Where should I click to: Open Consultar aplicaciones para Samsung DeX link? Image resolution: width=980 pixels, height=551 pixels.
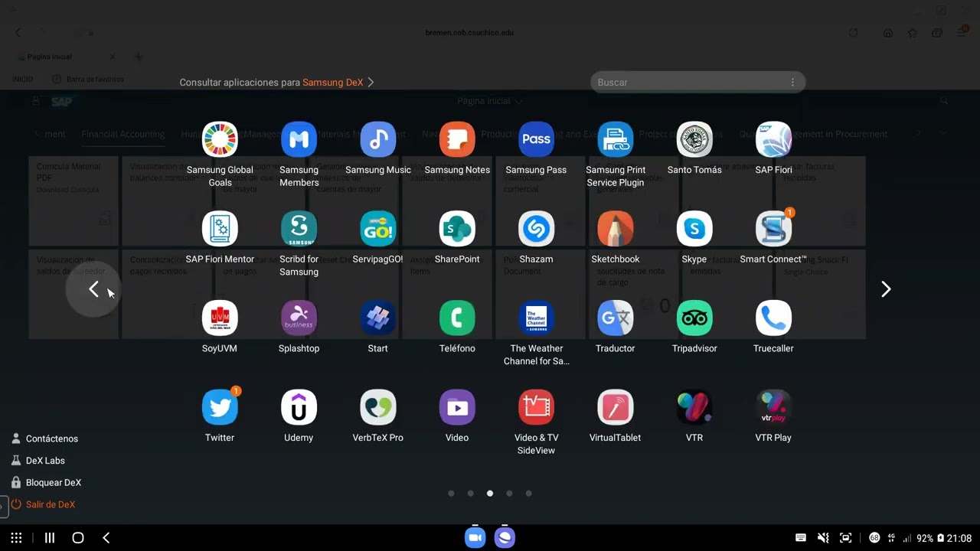click(276, 82)
